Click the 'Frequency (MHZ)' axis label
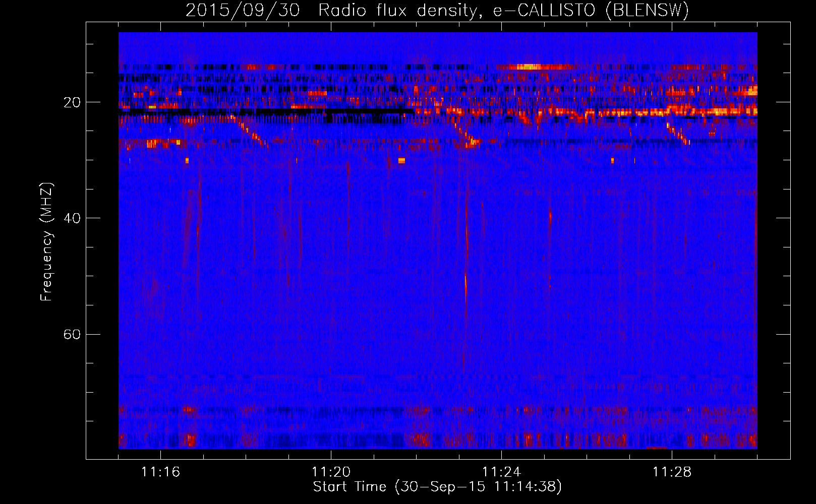 [46, 242]
